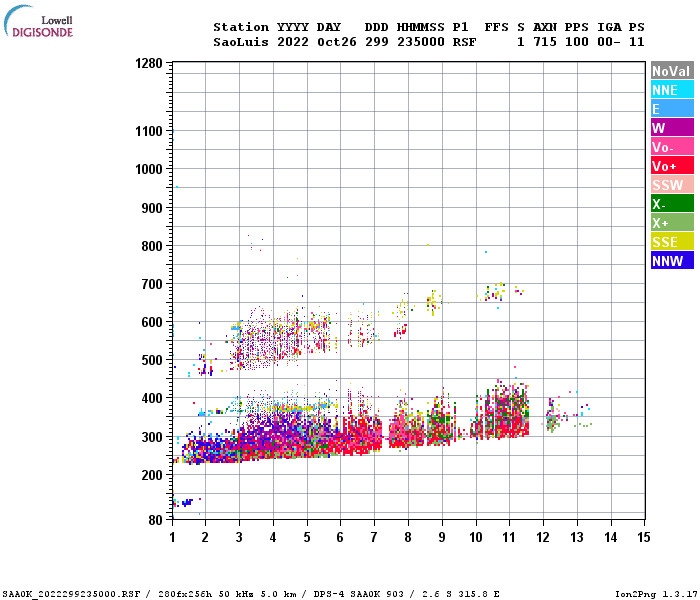Viewport: 700px width, 600px height.
Task: Select the X+ light green legend swatch
Action: [672, 222]
